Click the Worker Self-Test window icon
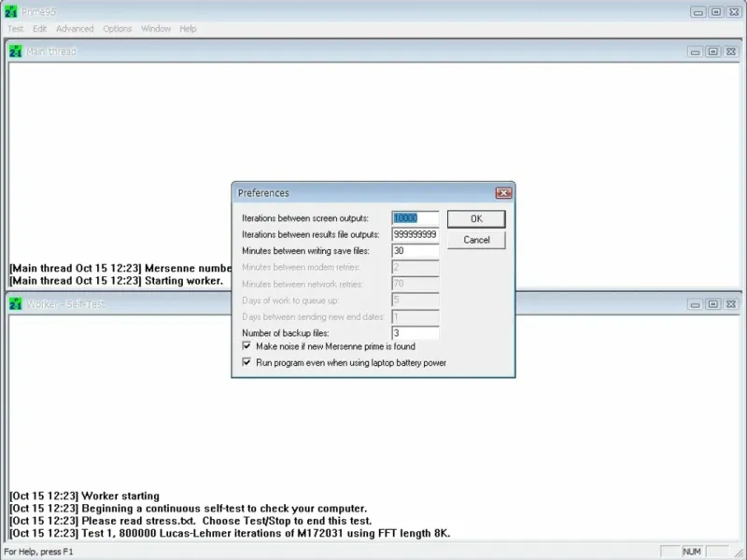747x560 pixels. [15, 304]
